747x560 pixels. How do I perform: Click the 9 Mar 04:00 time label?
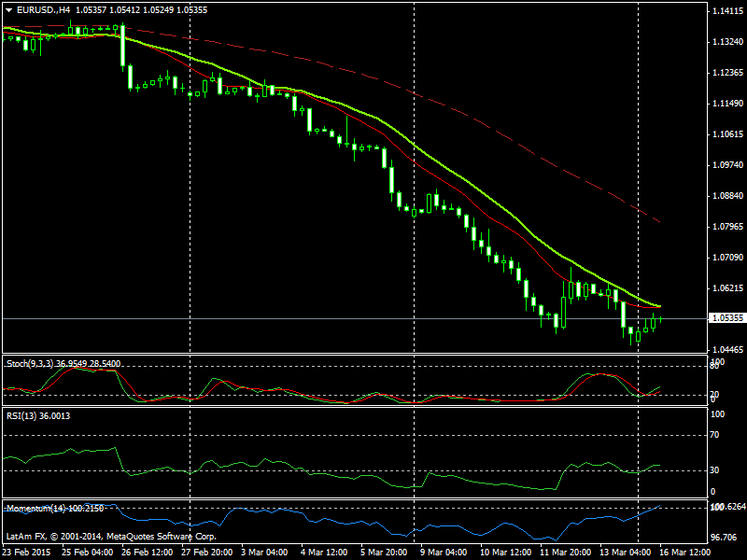(x=444, y=553)
